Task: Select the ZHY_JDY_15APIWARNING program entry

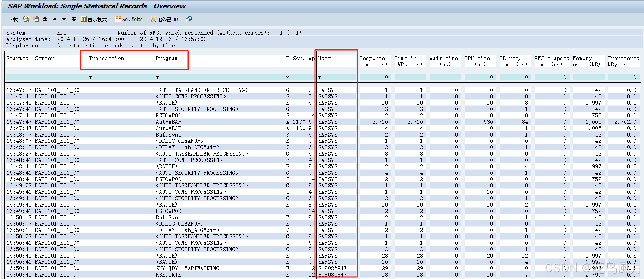Action: [x=187, y=268]
